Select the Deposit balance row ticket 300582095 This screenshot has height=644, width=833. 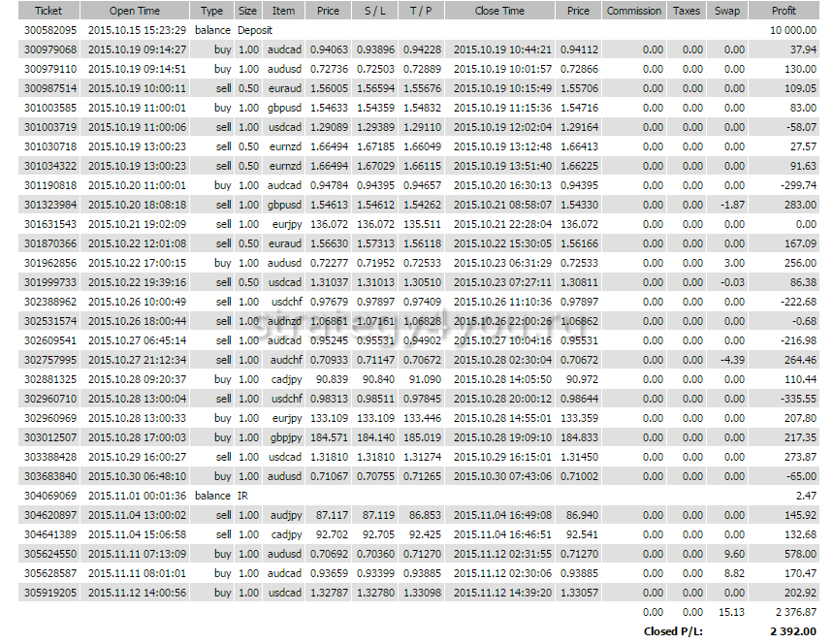click(x=49, y=30)
